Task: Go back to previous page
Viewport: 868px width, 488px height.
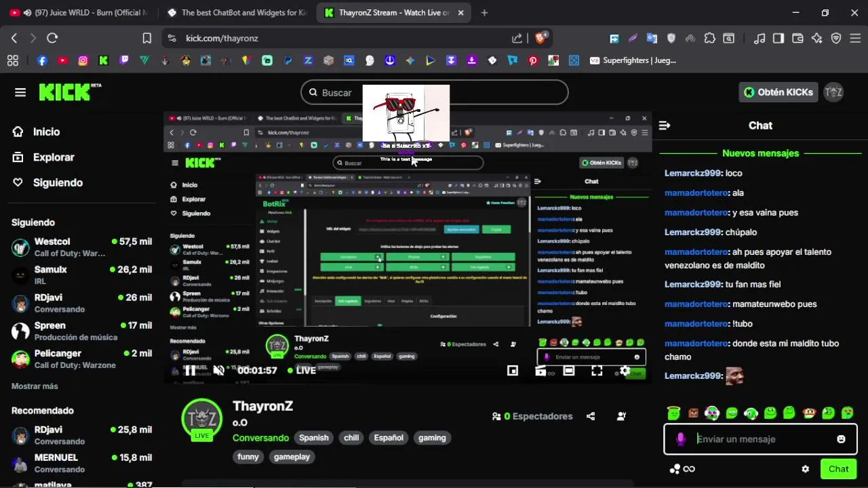Action: 14,39
